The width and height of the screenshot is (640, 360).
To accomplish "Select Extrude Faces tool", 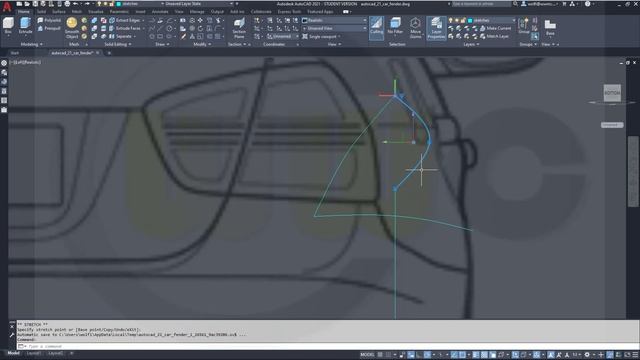I will [x=125, y=28].
